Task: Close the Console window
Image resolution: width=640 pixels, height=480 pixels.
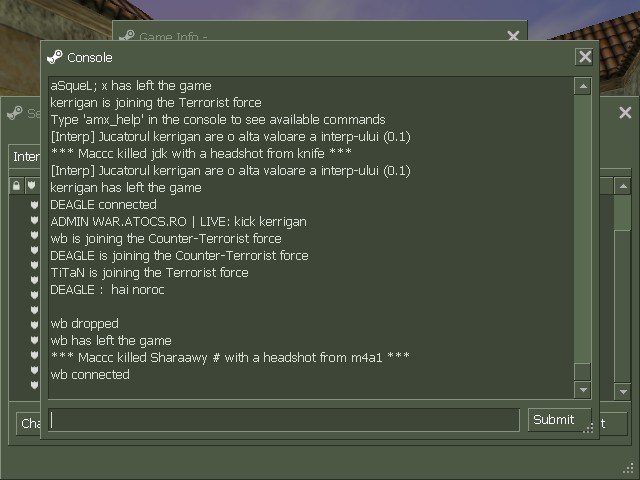Action: click(x=585, y=57)
